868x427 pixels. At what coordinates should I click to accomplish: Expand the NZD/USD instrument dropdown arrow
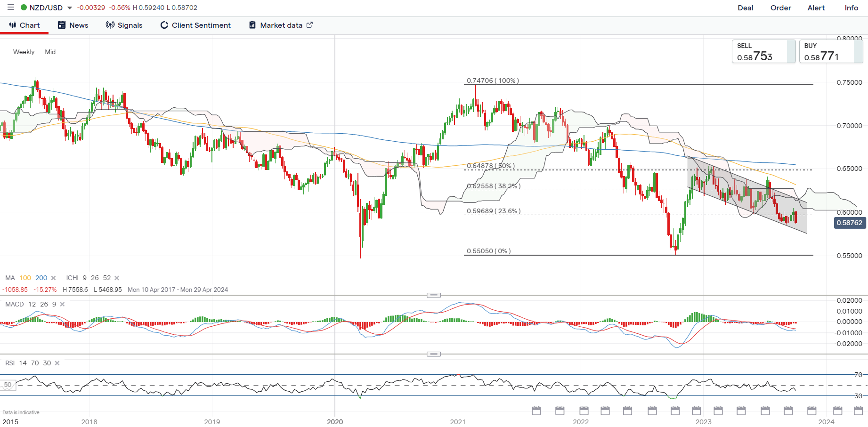pos(70,8)
